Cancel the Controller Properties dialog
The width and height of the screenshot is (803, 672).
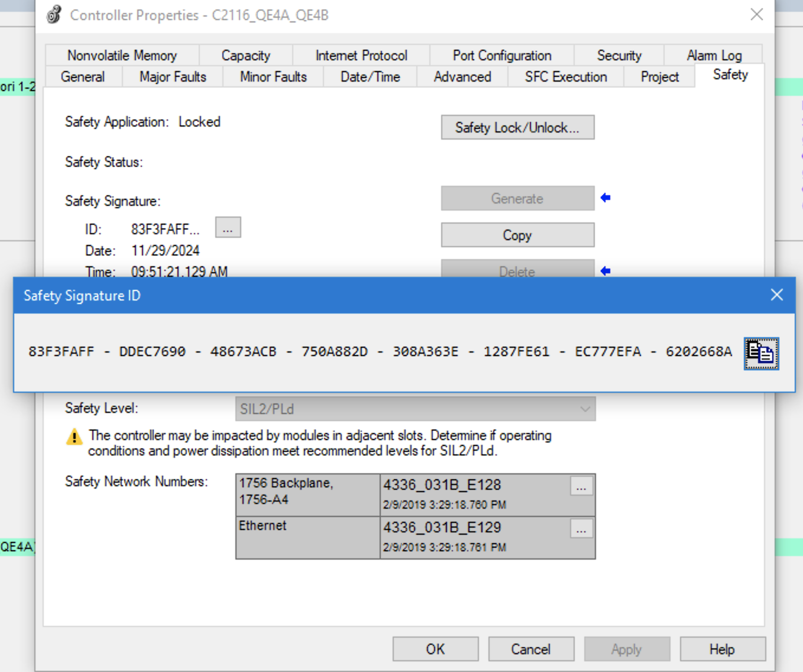coord(530,649)
